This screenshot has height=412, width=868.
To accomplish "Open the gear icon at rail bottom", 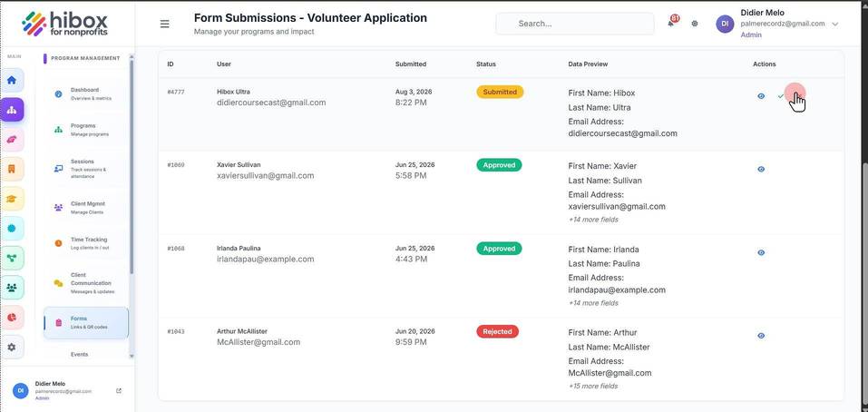I will (12, 348).
